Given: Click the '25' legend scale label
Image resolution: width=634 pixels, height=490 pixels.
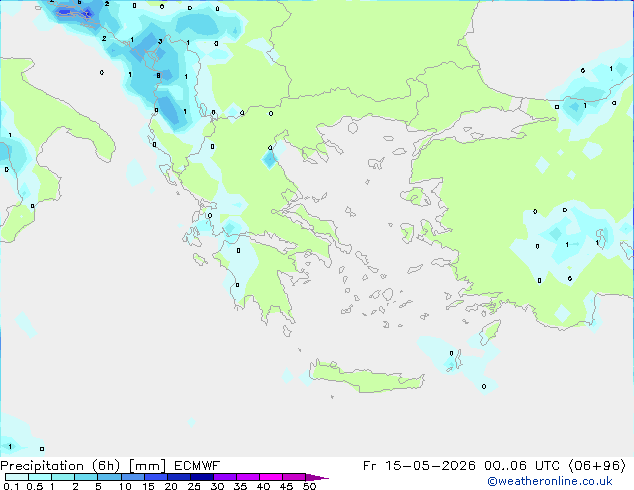Looking at the screenshot, I should (x=194, y=486).
